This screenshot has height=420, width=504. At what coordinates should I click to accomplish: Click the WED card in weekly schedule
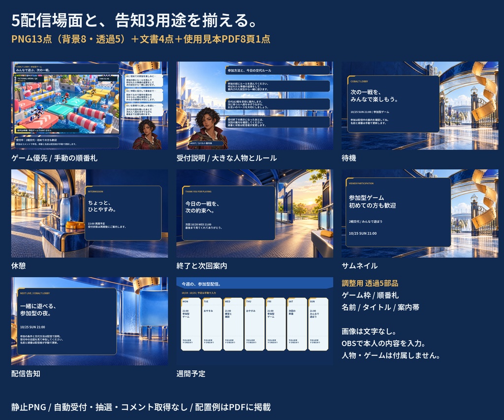coord(233,324)
